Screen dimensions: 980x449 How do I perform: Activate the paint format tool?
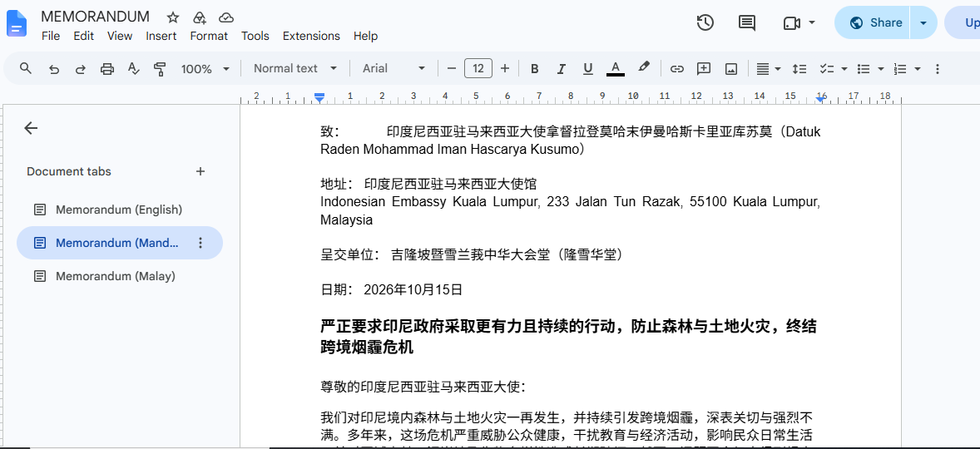(160, 69)
